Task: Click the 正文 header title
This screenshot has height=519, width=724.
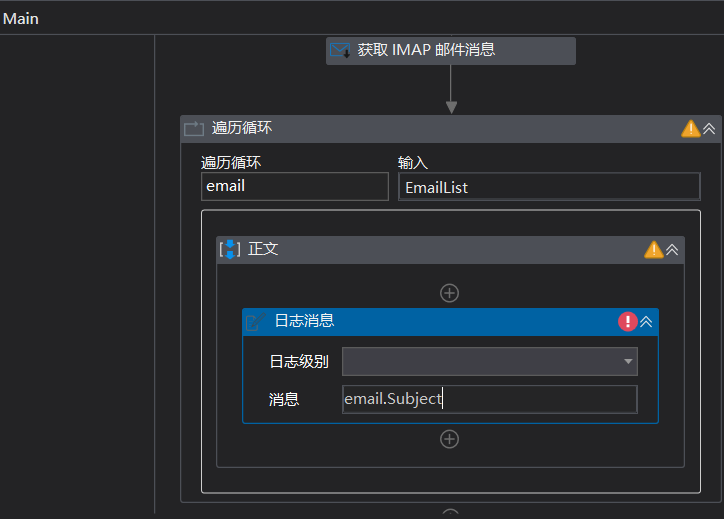Action: pyautogui.click(x=263, y=249)
